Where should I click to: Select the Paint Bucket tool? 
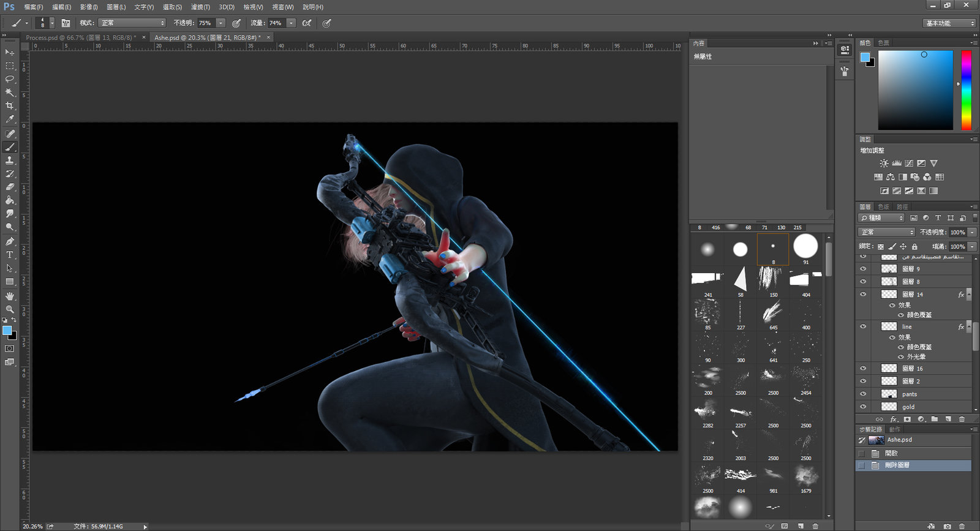(10, 200)
